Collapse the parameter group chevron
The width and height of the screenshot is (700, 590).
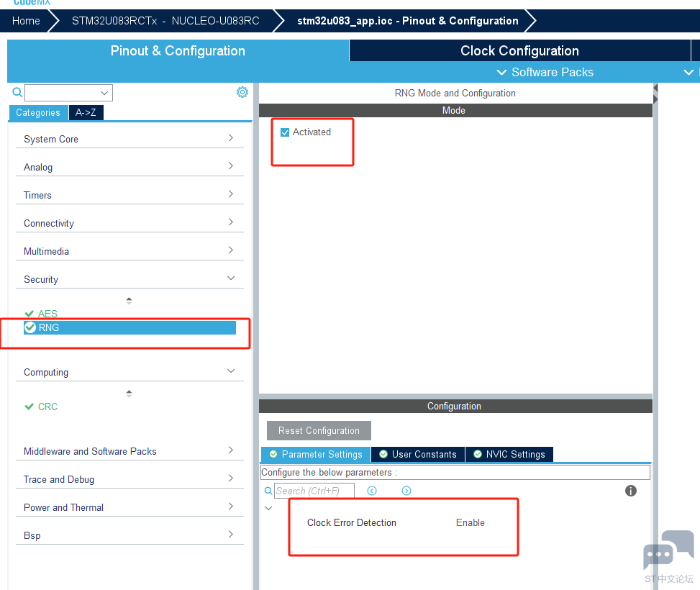click(268, 508)
